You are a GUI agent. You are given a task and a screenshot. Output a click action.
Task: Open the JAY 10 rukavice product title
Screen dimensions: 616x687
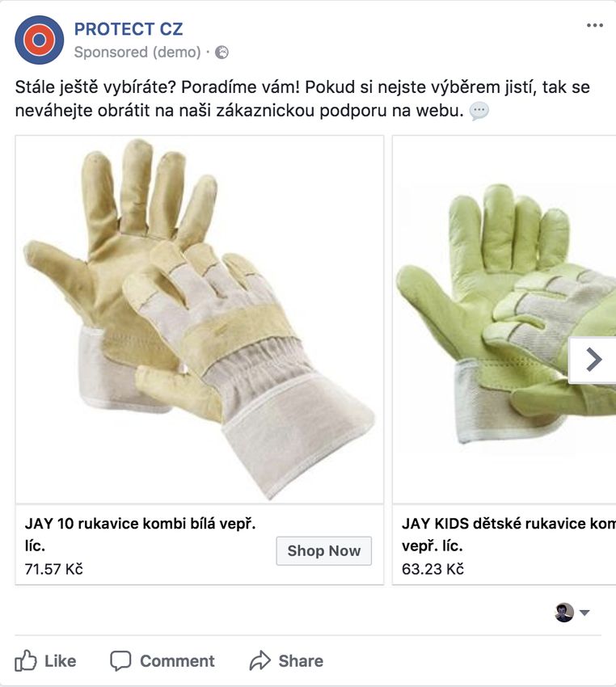[x=140, y=534]
